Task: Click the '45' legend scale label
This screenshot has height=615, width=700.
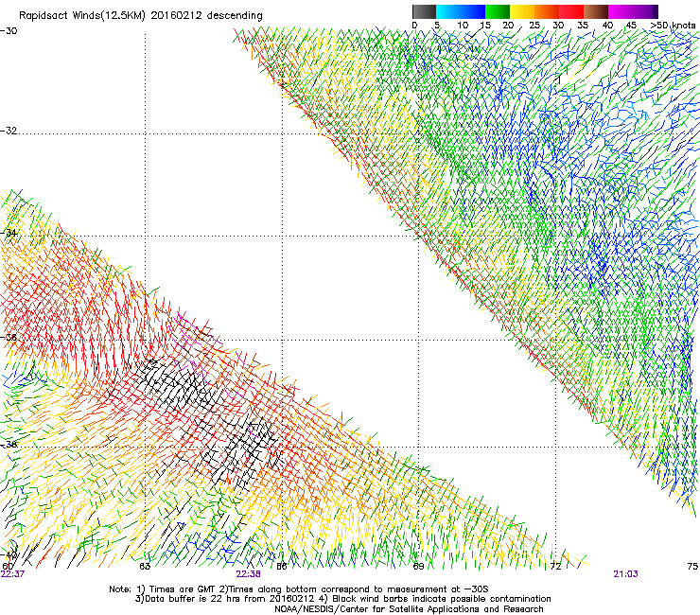Action: pos(631,26)
